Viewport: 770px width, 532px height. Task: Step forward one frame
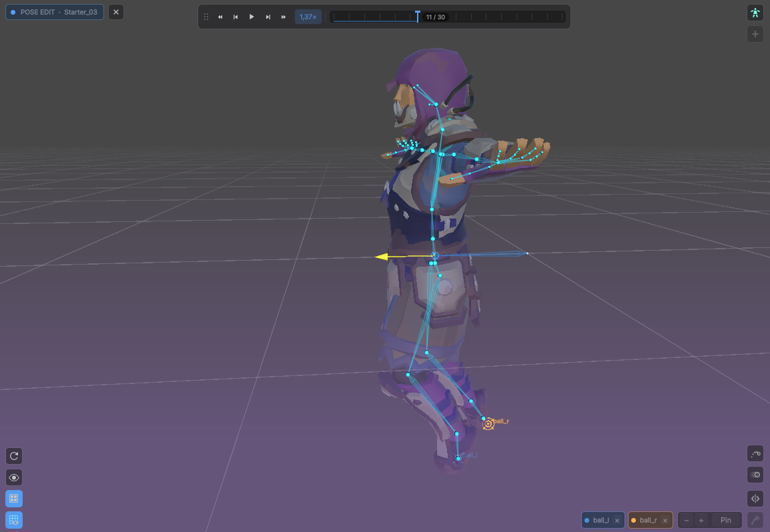tap(268, 17)
